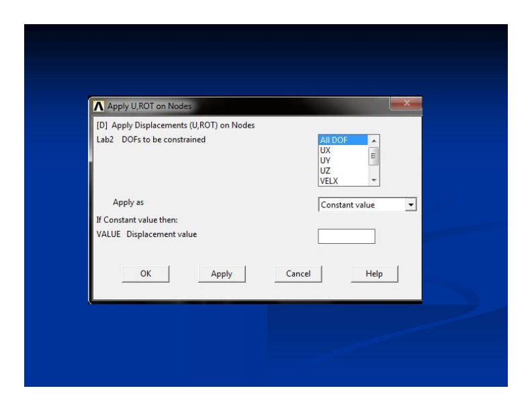Screen dimensions: 532x411
Task: Click the Apply button
Action: click(222, 274)
